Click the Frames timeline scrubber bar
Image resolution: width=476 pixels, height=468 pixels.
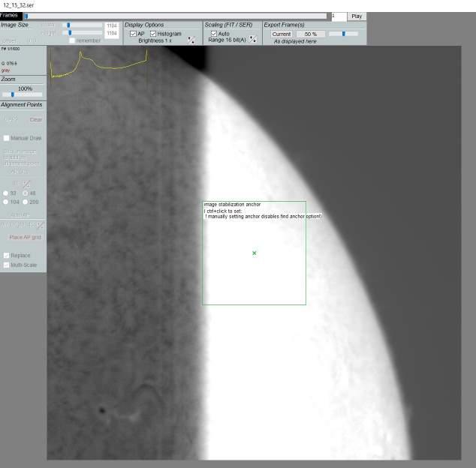[176, 16]
